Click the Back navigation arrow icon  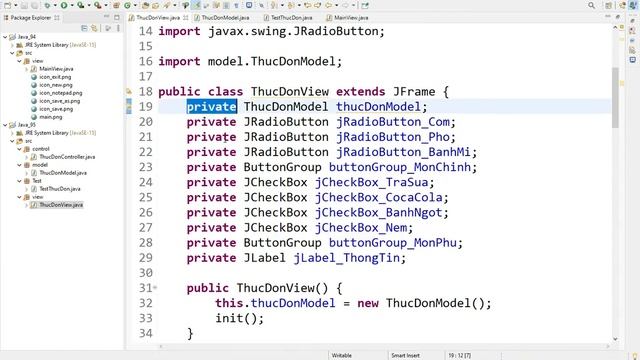click(x=328, y=5)
